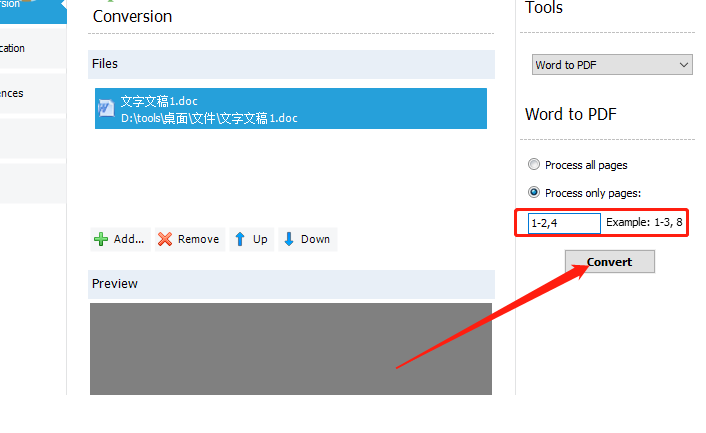Click the Word document icon in file list
Screen dimensions: 706x433
coord(106,108)
